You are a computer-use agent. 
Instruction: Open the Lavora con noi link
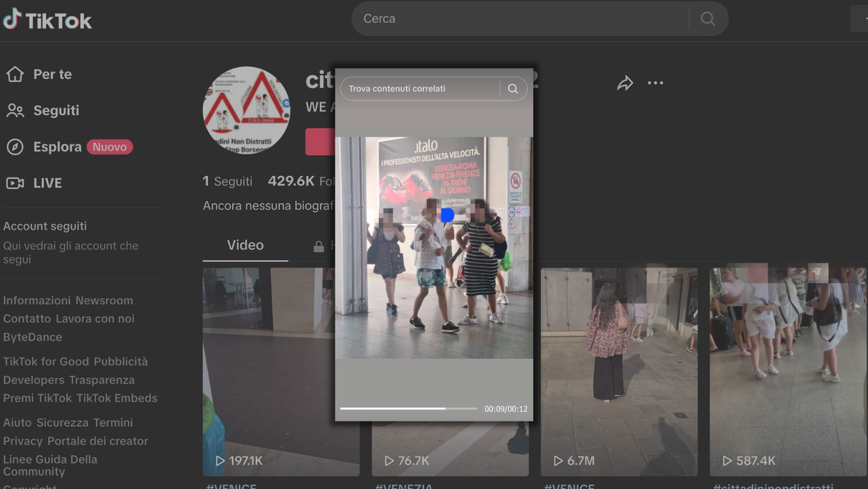pos(95,318)
